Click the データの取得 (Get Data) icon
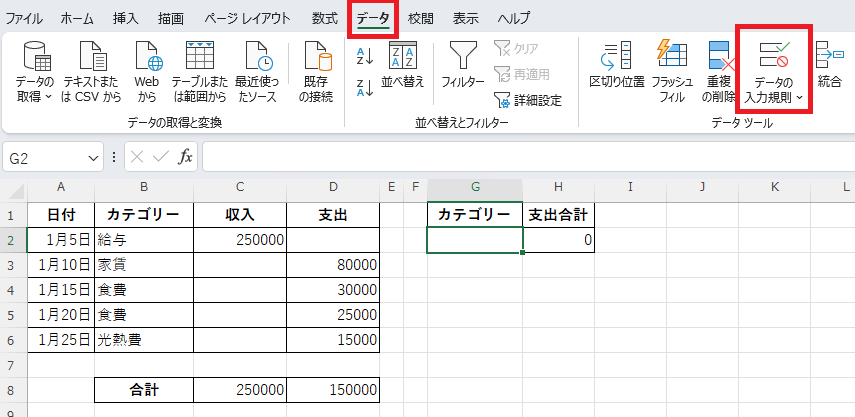This screenshot has width=855, height=417. (x=37, y=60)
